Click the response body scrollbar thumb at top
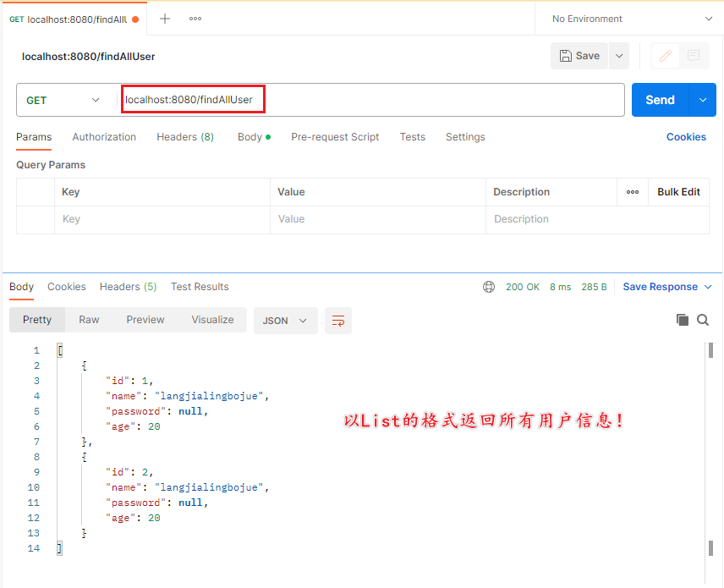The width and height of the screenshot is (724, 588). [x=710, y=350]
